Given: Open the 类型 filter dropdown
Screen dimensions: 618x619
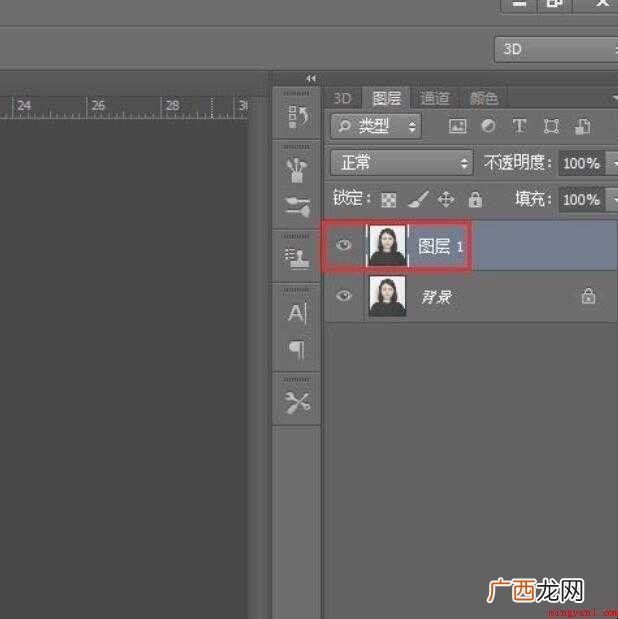Looking at the screenshot, I should [376, 126].
